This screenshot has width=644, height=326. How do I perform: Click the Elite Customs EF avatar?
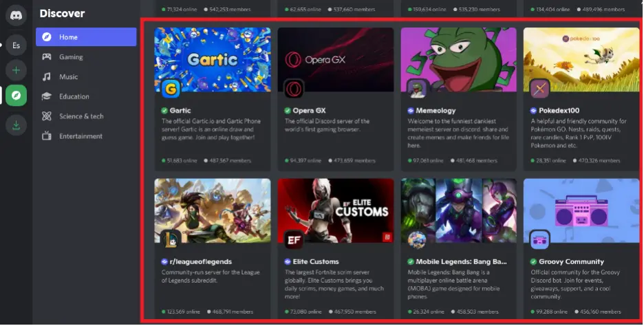294,239
